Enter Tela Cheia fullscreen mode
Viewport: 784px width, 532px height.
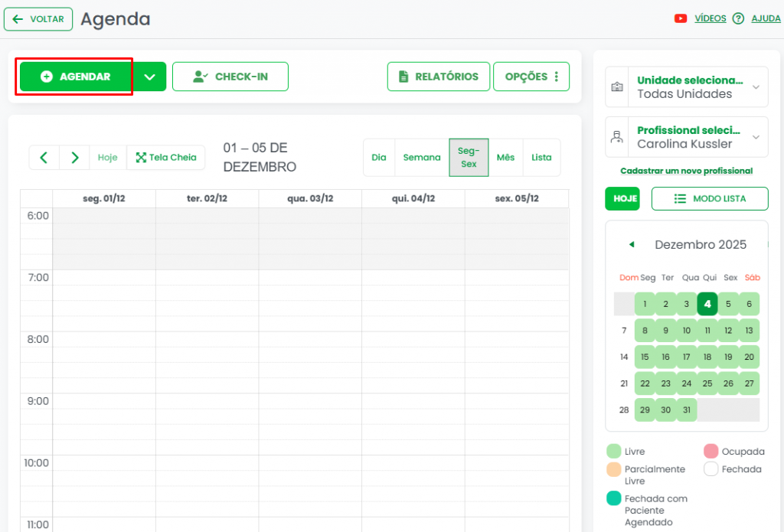pyautogui.click(x=166, y=158)
